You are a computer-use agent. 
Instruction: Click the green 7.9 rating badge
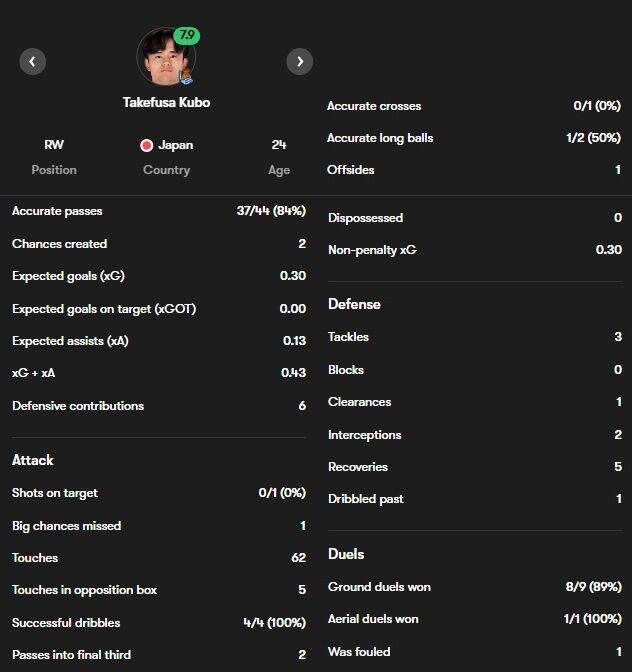187,35
